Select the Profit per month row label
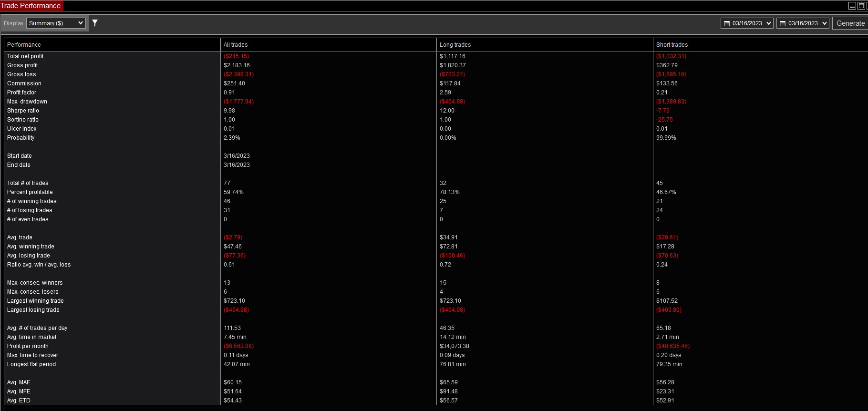Image resolution: width=868 pixels, height=411 pixels. coord(28,346)
